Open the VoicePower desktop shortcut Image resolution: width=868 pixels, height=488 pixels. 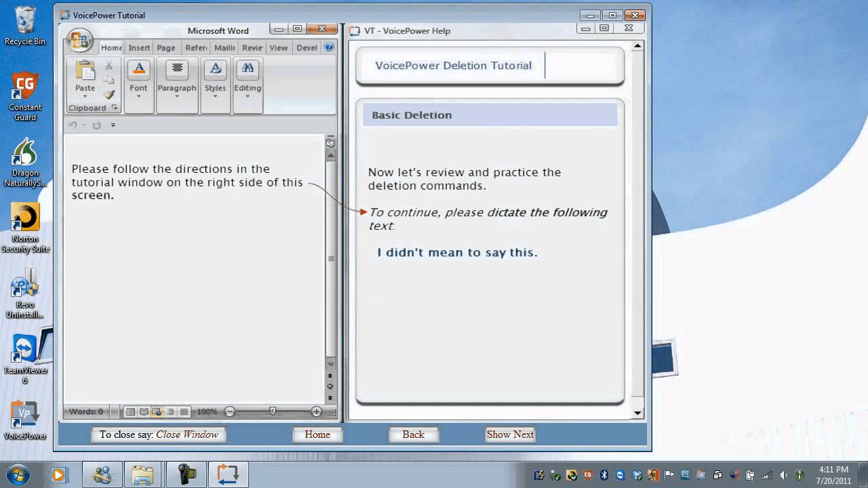click(x=25, y=420)
